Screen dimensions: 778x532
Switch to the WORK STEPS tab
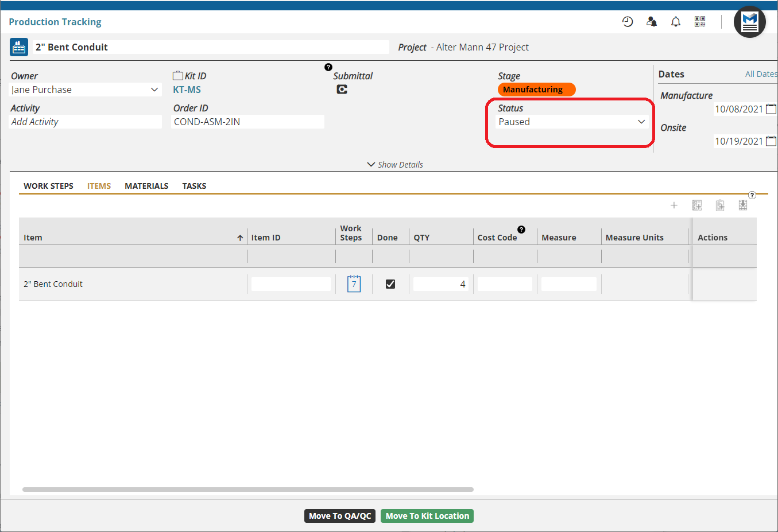point(48,186)
